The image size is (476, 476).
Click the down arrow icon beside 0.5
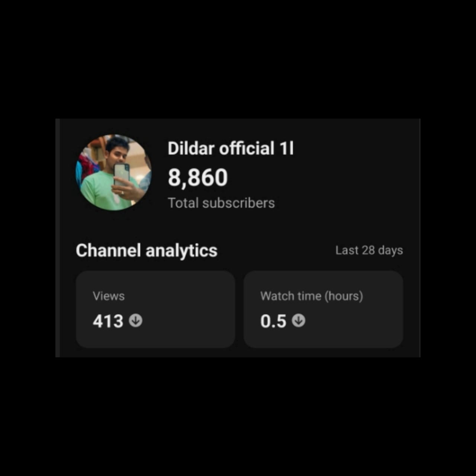(299, 321)
